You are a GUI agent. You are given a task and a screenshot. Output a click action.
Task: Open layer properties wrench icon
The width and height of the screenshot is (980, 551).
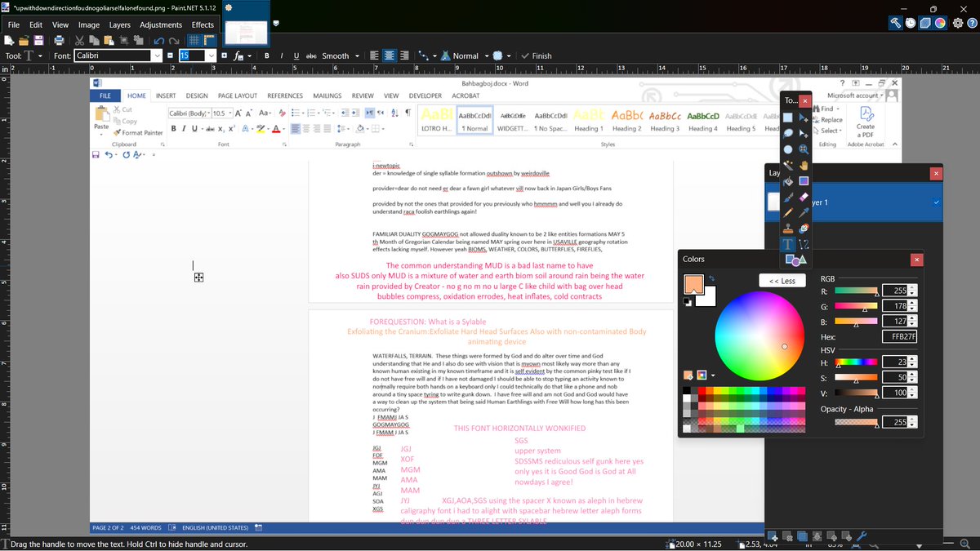coord(862,535)
